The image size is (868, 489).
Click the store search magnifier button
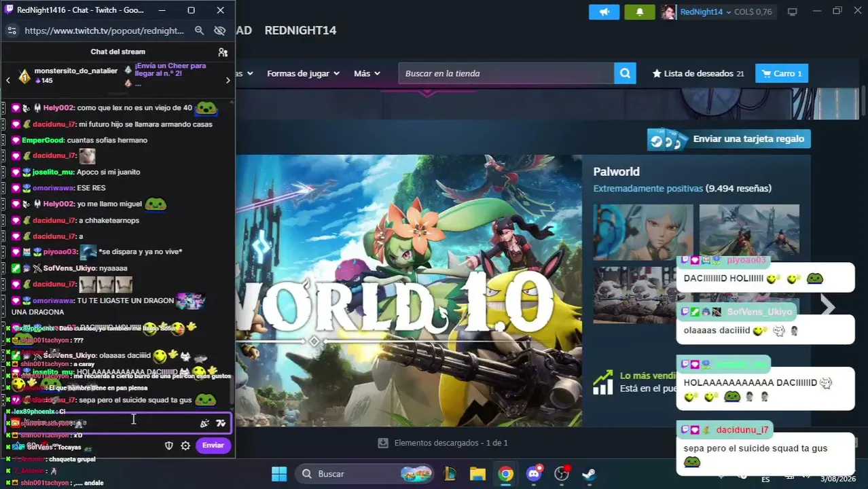click(x=625, y=73)
